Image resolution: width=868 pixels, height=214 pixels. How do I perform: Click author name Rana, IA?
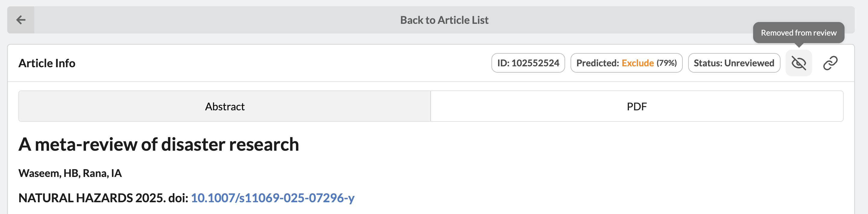click(102, 173)
